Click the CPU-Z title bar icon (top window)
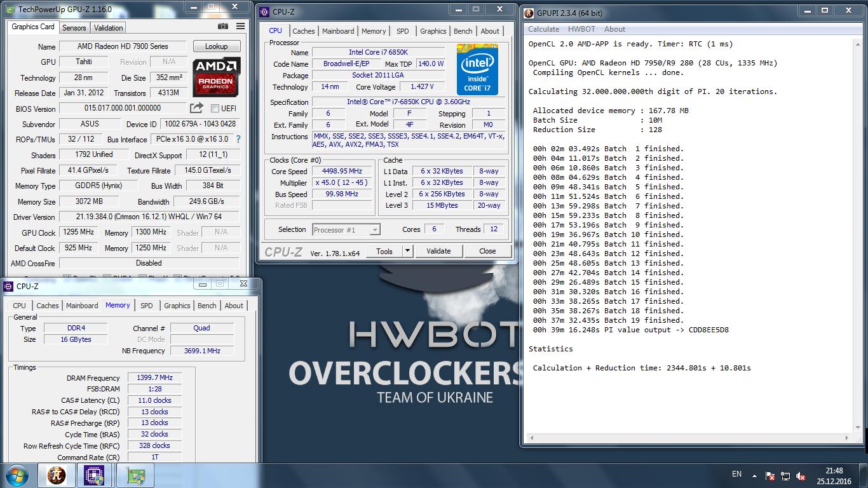This screenshot has height=488, width=868. coord(265,11)
